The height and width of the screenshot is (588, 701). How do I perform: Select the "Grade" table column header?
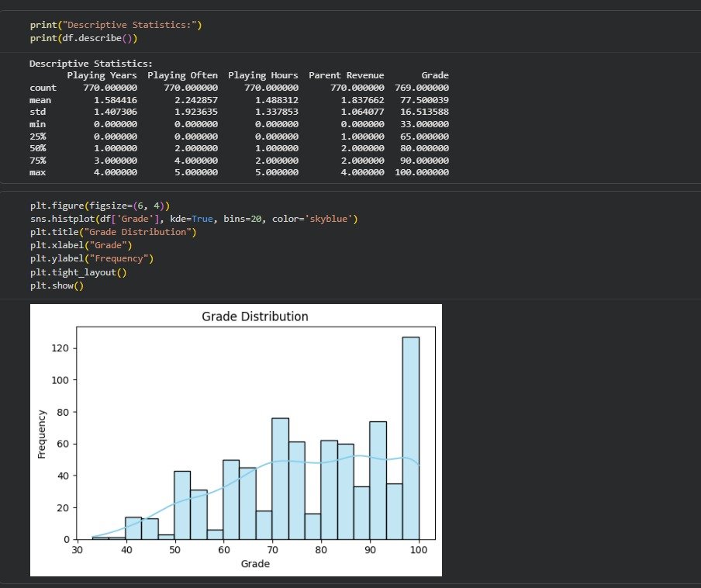(435, 75)
